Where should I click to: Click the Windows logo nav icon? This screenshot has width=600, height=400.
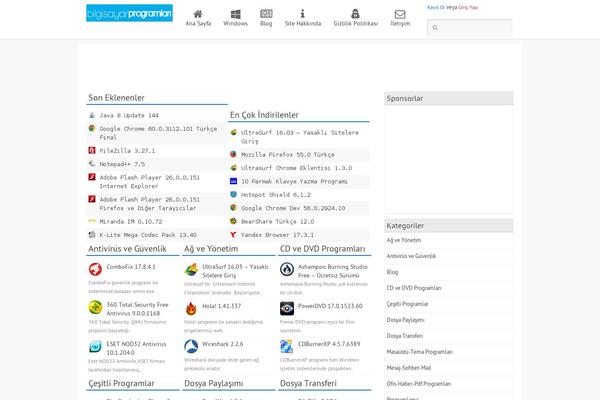236,14
